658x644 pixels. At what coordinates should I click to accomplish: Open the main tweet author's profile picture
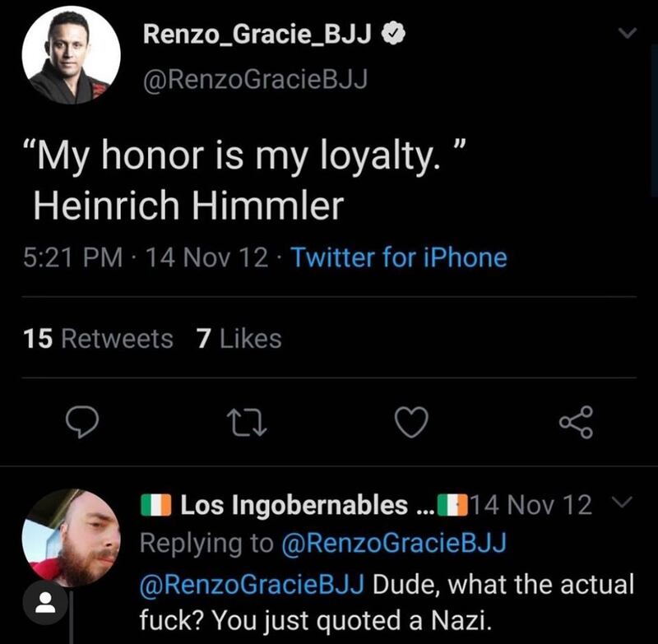(71, 59)
